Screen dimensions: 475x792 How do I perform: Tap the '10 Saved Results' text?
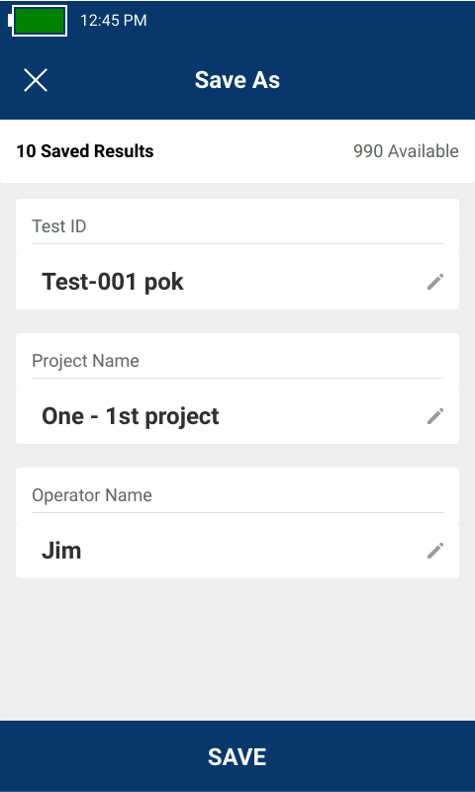(85, 151)
